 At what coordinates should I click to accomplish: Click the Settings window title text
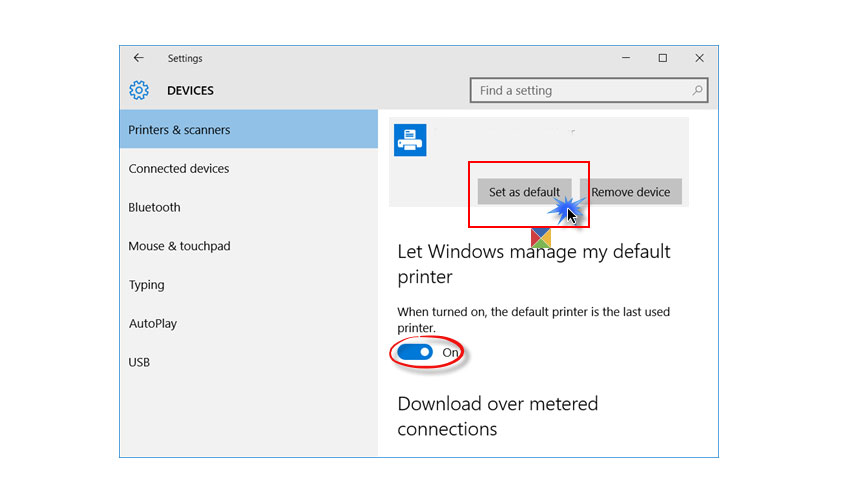(x=185, y=58)
